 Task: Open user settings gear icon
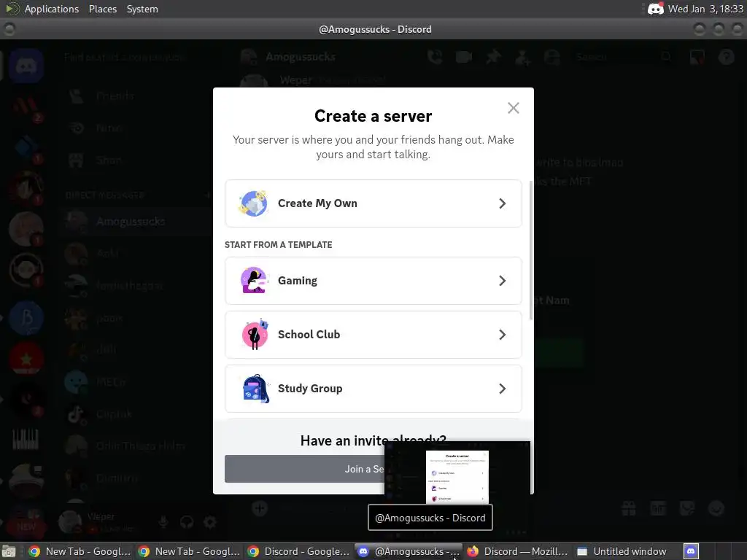[x=210, y=522]
